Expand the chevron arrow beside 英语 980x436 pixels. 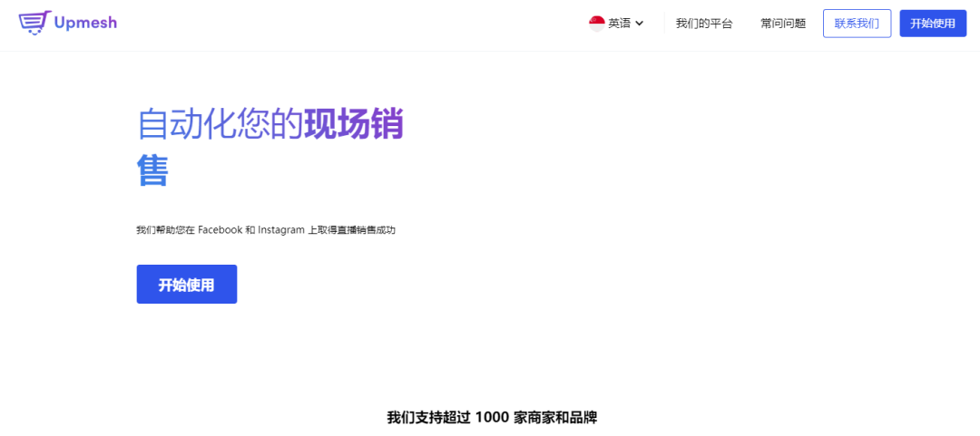tap(640, 24)
